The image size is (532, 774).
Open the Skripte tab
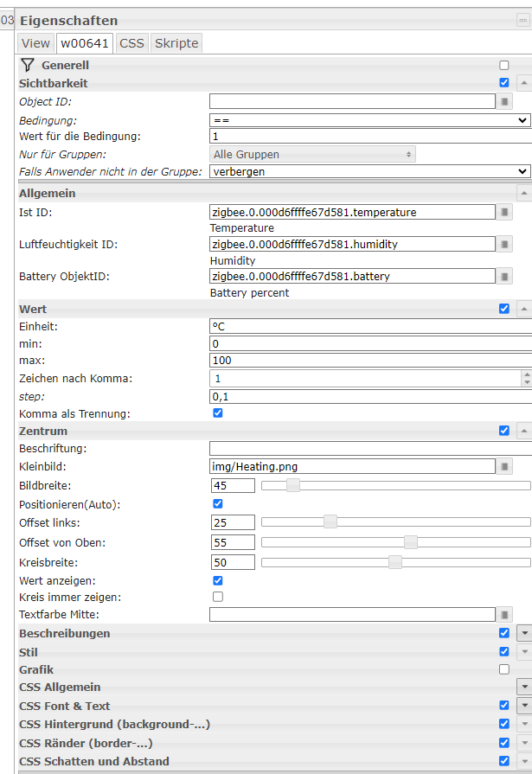click(176, 43)
